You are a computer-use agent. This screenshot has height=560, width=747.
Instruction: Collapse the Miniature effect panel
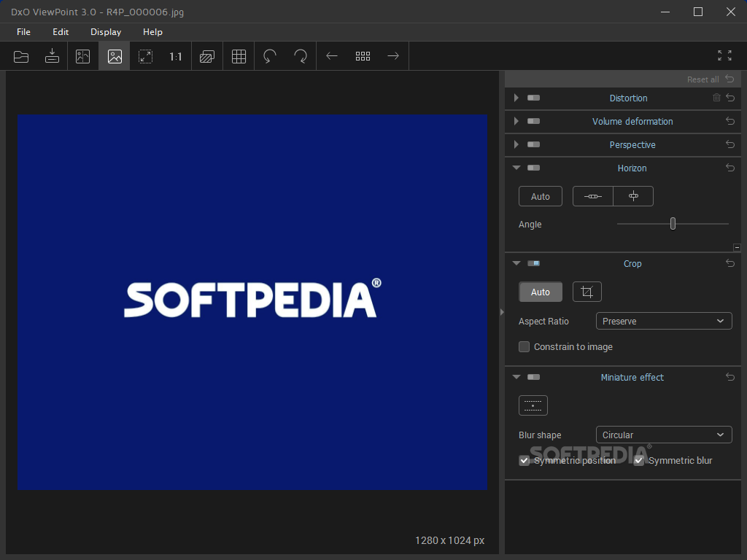coord(516,377)
